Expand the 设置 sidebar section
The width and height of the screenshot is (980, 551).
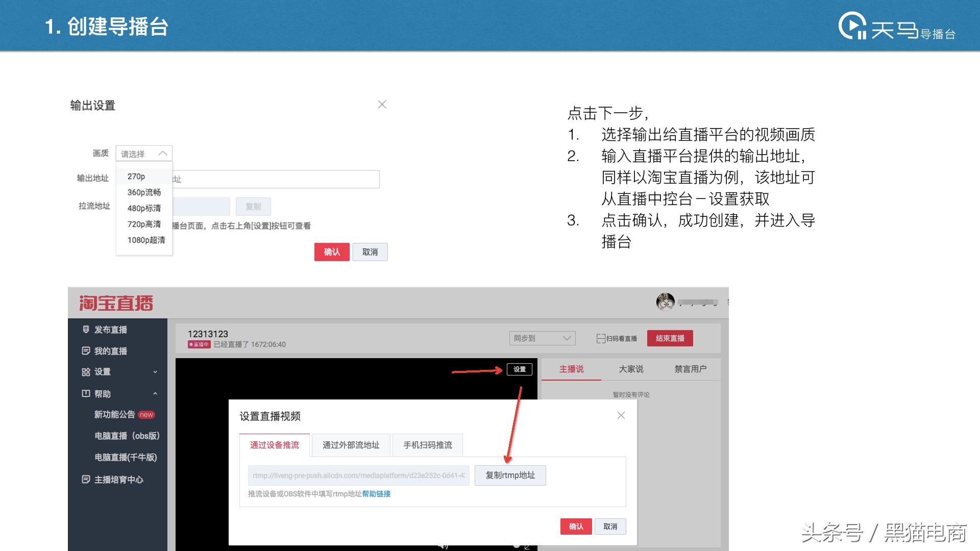point(156,371)
